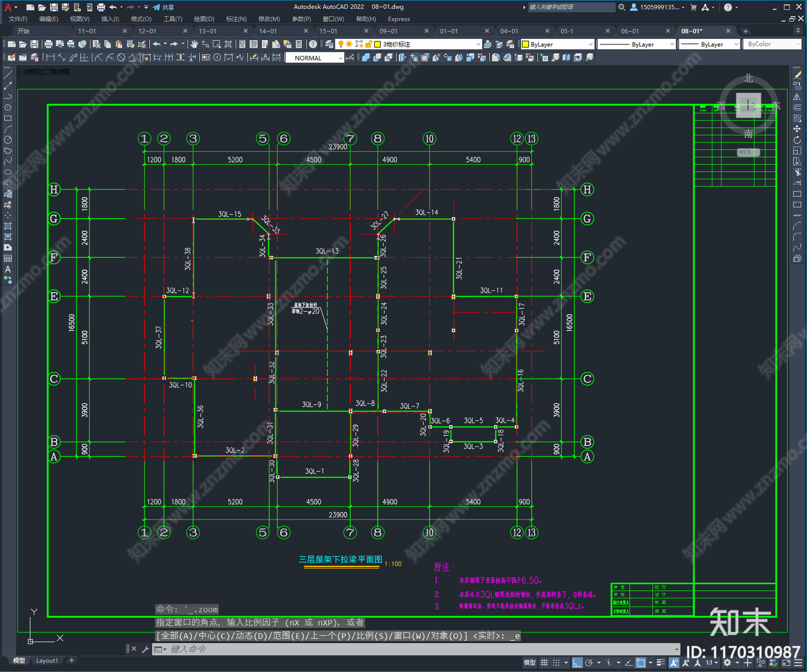Open the layer list dropdown 3物价标注
Image resolution: width=807 pixels, height=672 pixels.
point(409,44)
